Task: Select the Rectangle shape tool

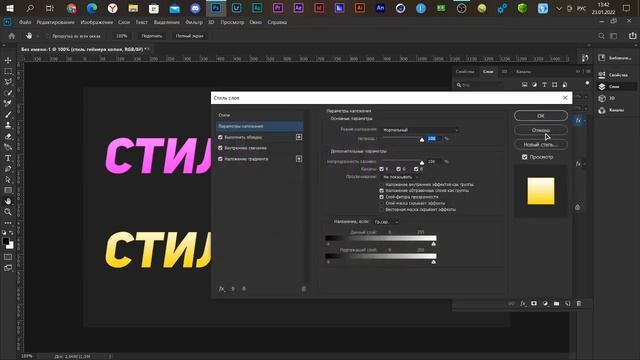Action: [8, 190]
